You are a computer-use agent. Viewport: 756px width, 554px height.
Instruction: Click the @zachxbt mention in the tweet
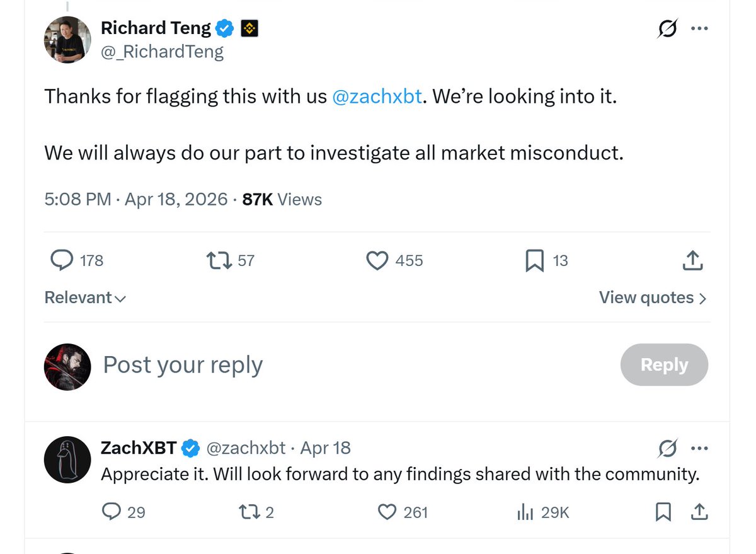[x=376, y=96]
